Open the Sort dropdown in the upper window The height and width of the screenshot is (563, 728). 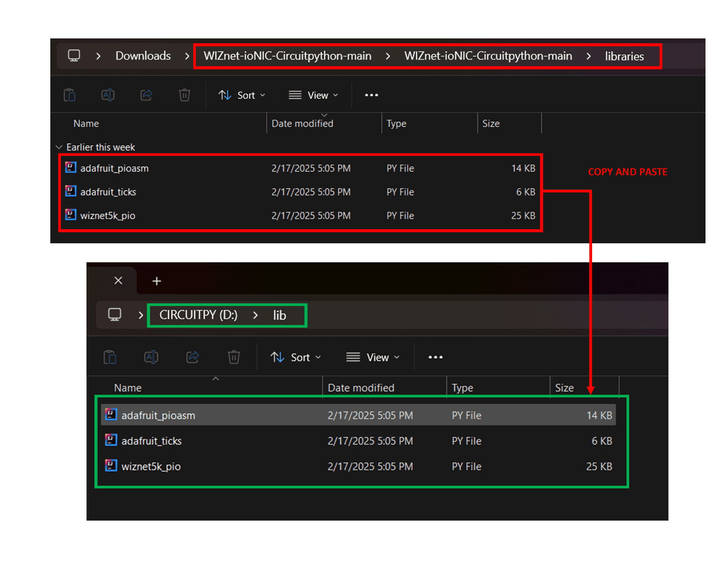242,95
